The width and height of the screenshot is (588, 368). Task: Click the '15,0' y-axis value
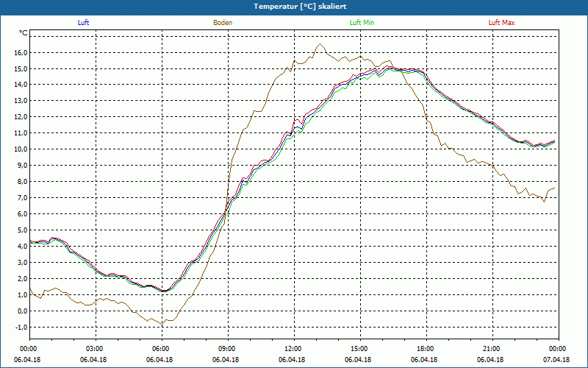[21, 68]
